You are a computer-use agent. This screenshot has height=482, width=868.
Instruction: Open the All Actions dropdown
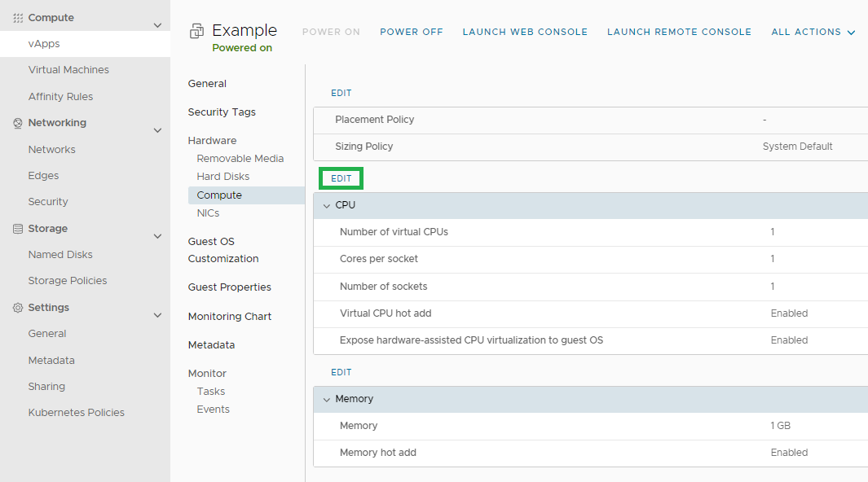click(813, 32)
